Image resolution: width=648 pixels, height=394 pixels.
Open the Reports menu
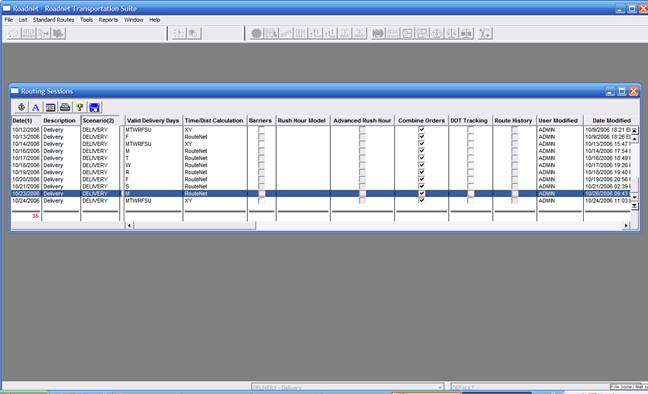click(x=108, y=20)
